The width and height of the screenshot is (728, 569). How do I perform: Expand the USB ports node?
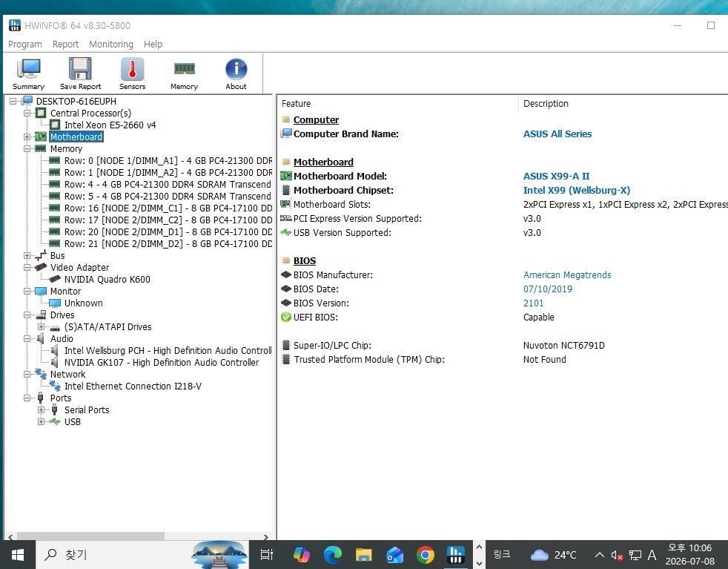click(41, 422)
